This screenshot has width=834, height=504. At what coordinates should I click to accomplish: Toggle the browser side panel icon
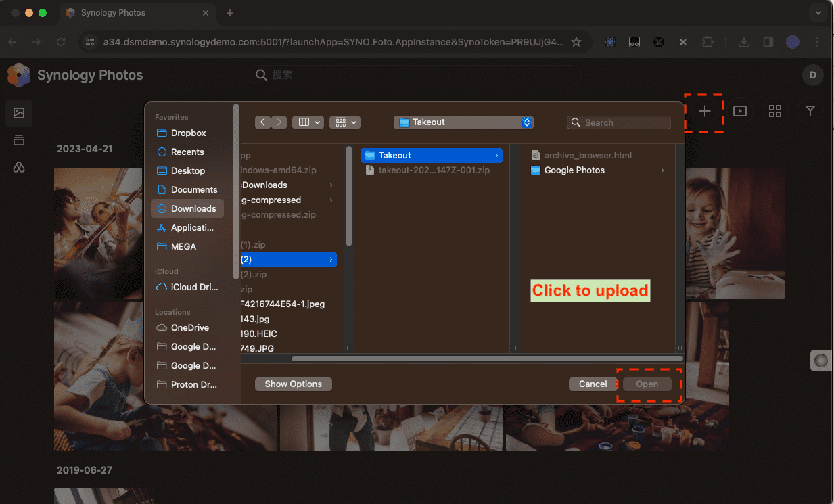click(x=768, y=42)
